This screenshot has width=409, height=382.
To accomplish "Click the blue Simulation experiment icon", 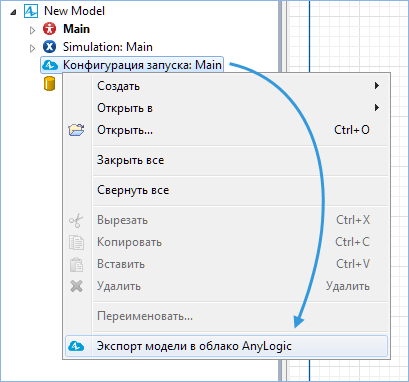I will tap(49, 47).
